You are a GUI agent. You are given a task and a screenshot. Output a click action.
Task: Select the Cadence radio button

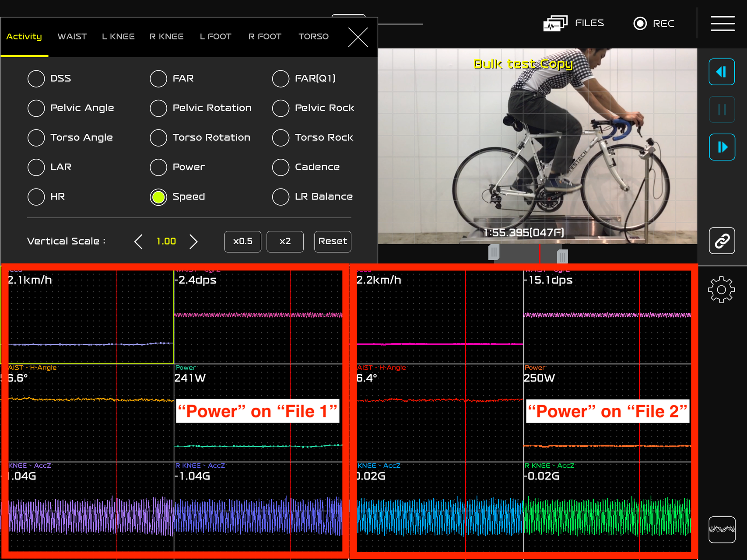click(281, 167)
